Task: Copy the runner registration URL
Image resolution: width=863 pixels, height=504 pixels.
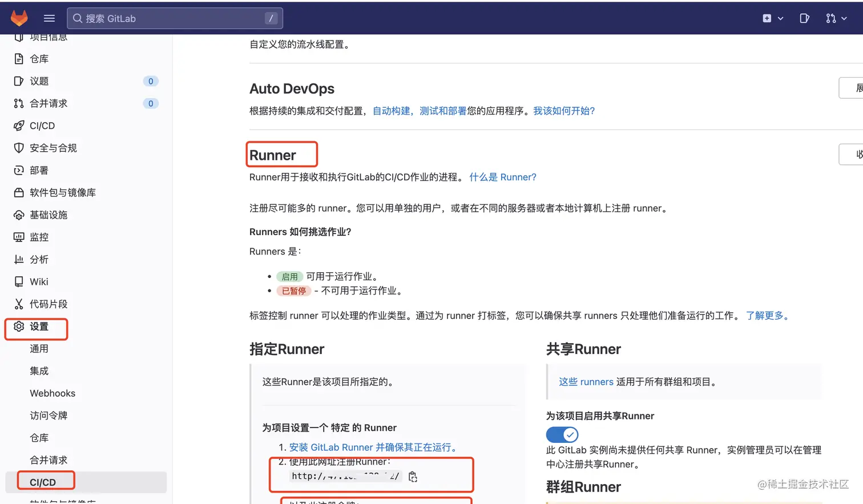Action: (413, 477)
